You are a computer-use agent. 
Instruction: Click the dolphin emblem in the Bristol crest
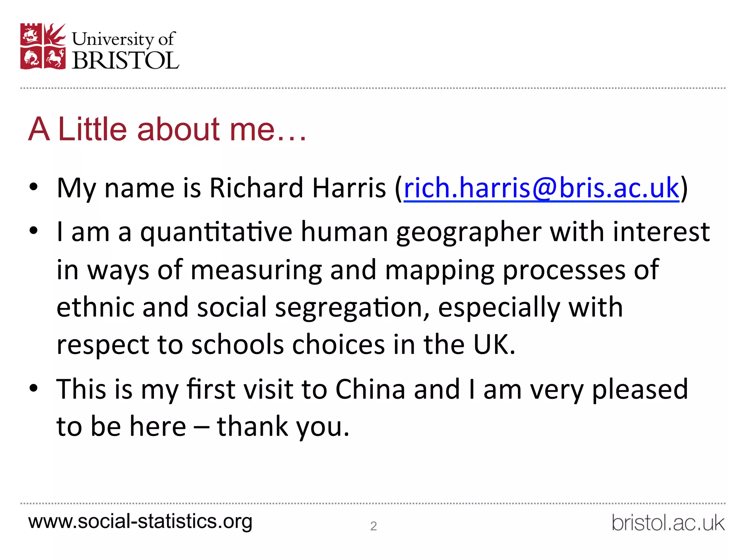click(31, 58)
